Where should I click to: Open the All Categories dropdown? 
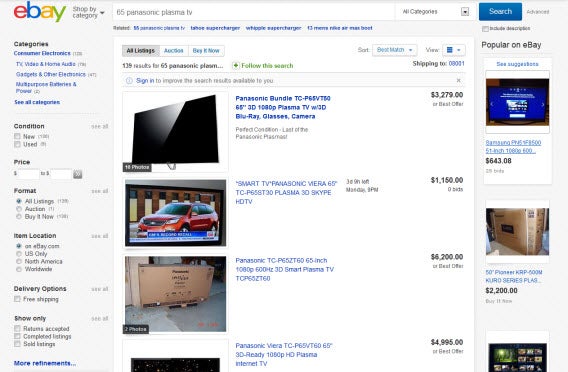tap(436, 12)
